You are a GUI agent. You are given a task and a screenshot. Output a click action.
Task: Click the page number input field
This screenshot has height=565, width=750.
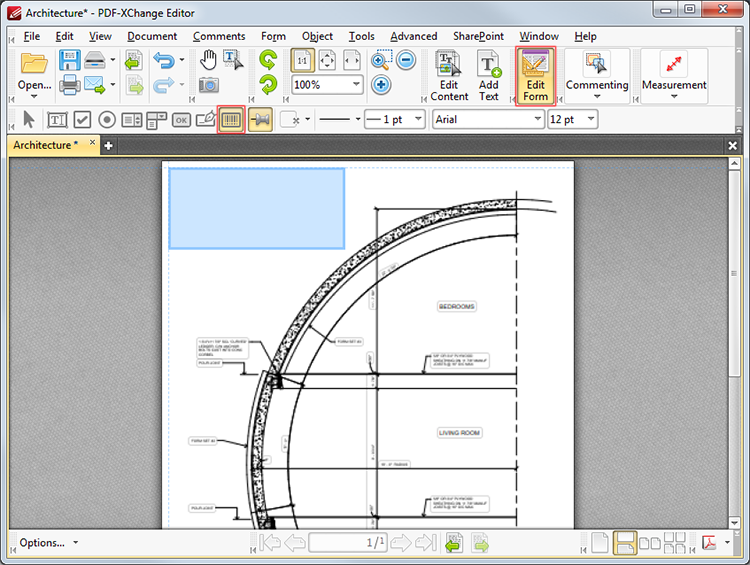[348, 543]
